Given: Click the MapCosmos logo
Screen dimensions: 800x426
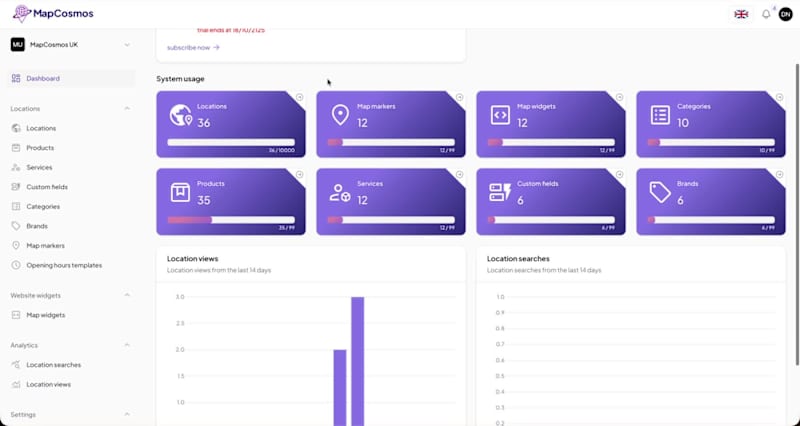Looking at the screenshot, I should point(53,14).
